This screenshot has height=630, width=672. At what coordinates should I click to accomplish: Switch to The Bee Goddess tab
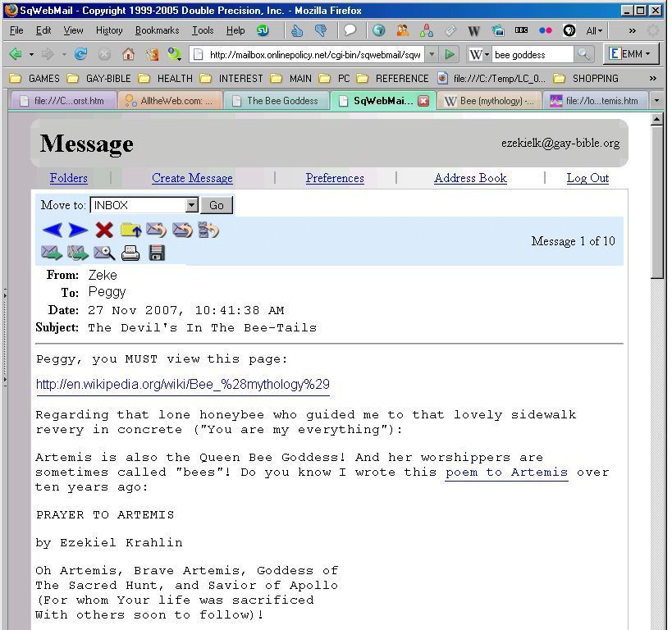pos(277,101)
